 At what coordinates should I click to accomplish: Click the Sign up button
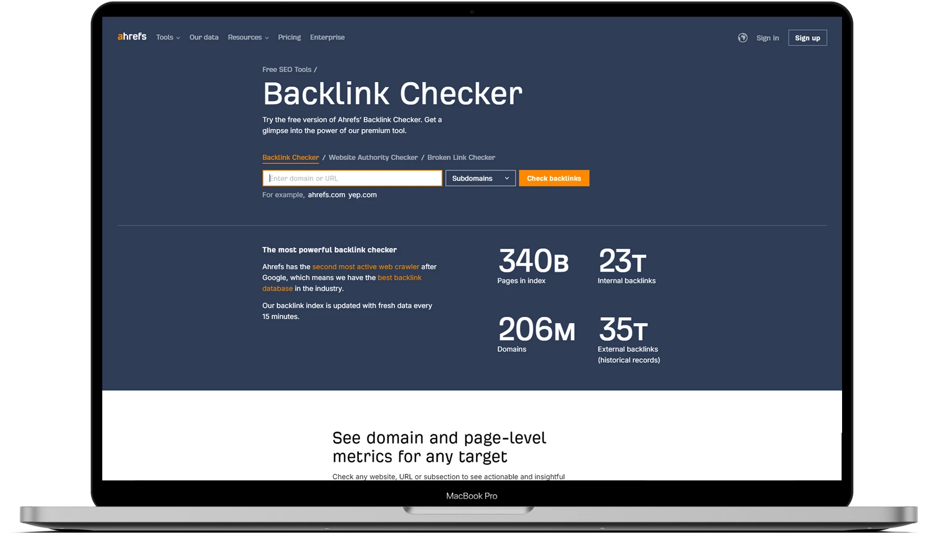808,38
